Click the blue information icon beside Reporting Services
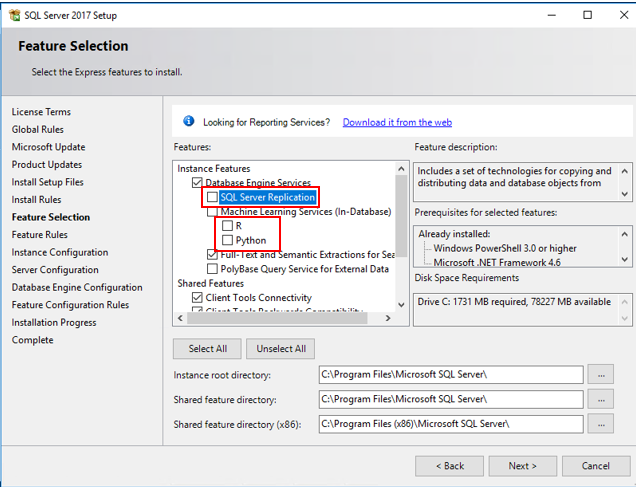 (188, 121)
